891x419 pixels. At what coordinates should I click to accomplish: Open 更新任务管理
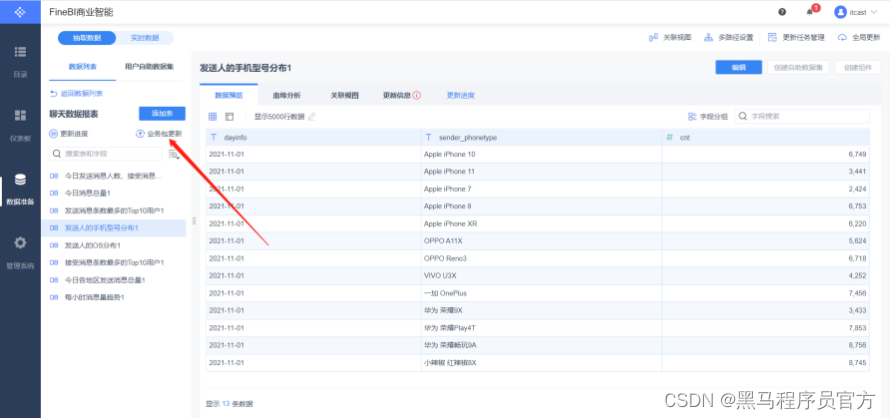[796, 38]
